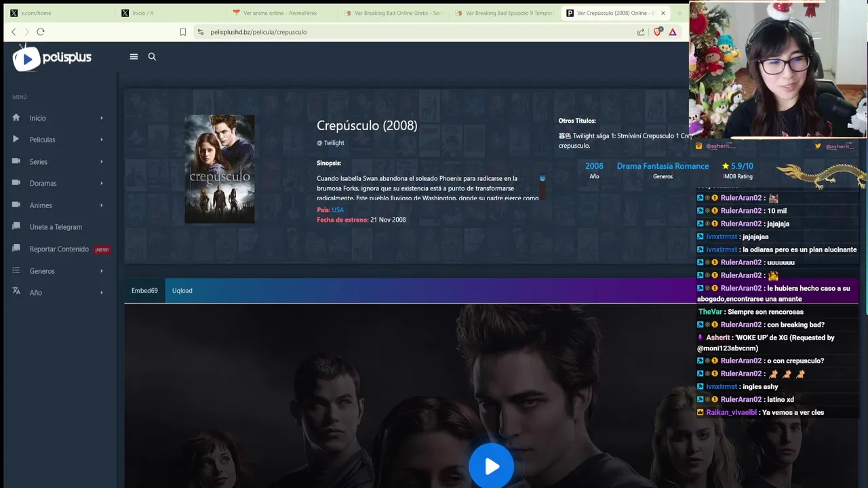Screen dimensions: 868x488
Task: Click the @ Twilight original title text
Action: coord(330,143)
